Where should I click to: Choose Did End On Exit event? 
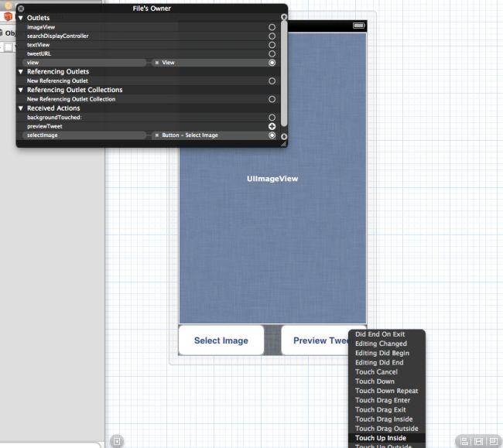(x=380, y=334)
